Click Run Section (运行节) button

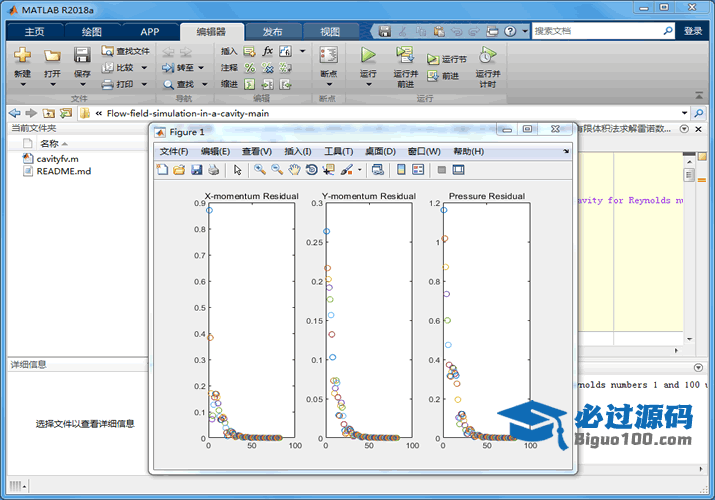tap(447, 59)
